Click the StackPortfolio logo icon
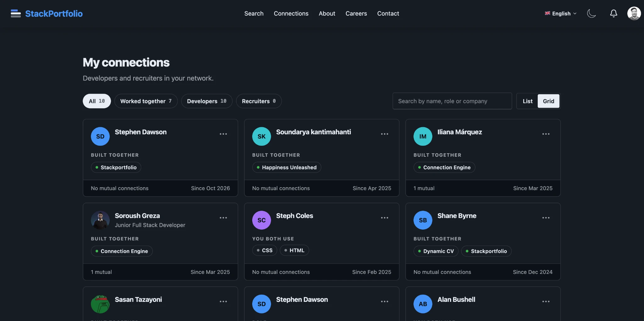 pos(15,14)
